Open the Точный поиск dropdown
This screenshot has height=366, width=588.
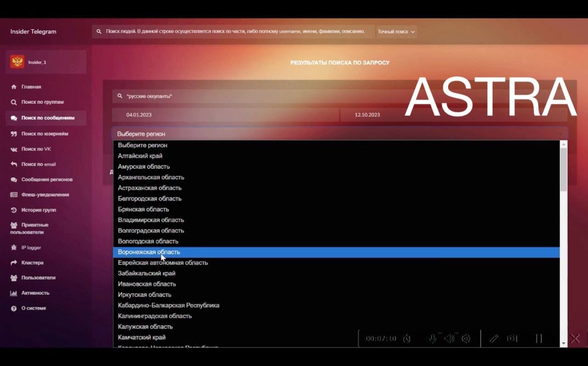point(396,32)
